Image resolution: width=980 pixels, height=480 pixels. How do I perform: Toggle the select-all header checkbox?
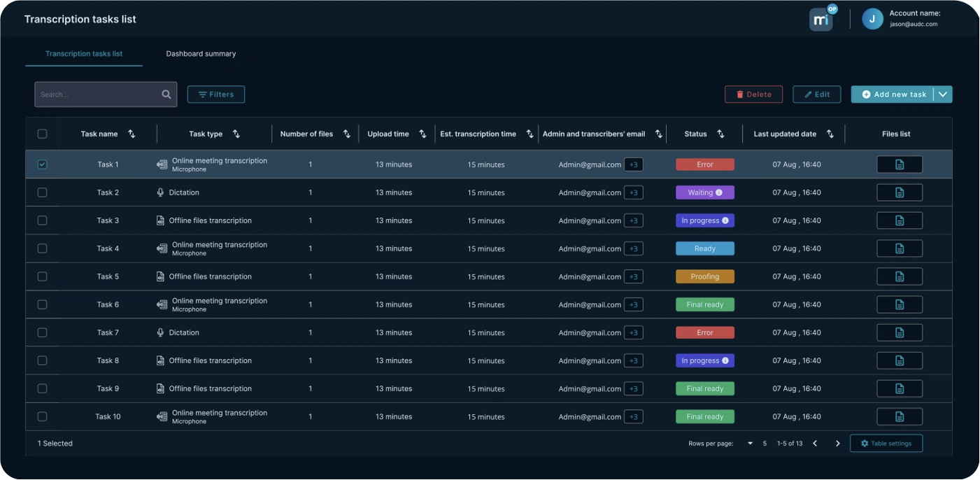tap(42, 134)
